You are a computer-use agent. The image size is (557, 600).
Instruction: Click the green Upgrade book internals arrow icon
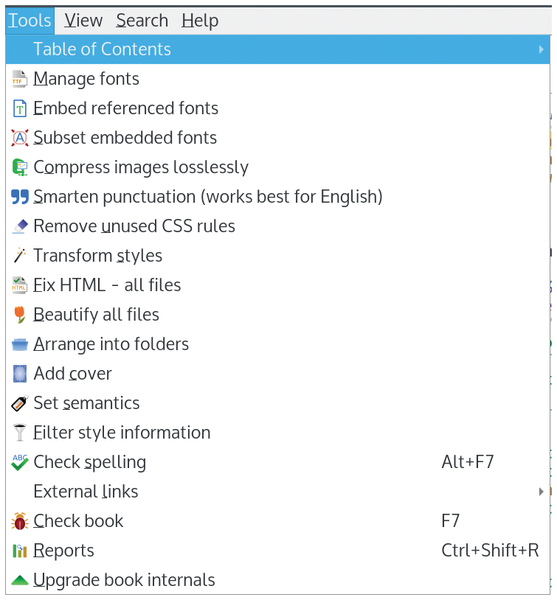(x=19, y=580)
